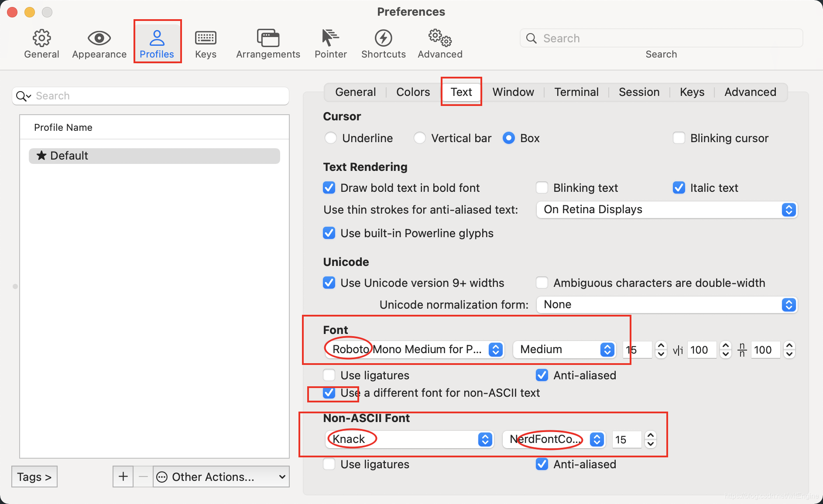The height and width of the screenshot is (504, 823).
Task: Switch to Colors tab
Action: [x=413, y=92]
